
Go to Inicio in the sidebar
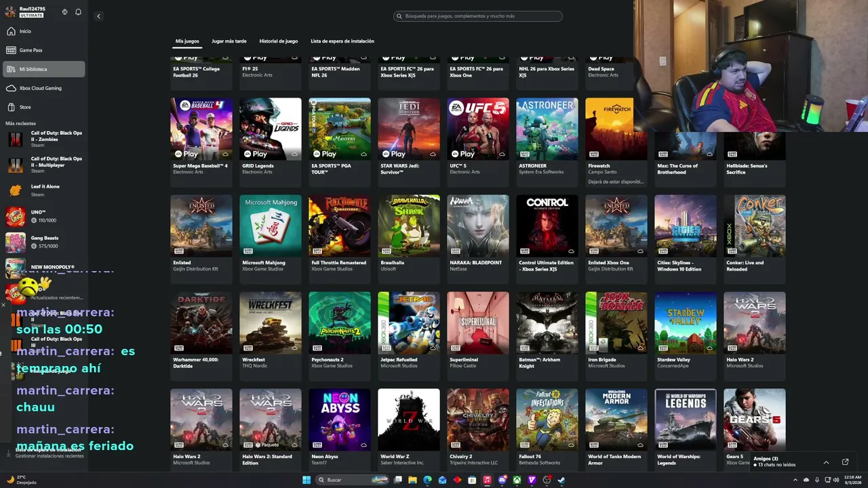coord(45,31)
